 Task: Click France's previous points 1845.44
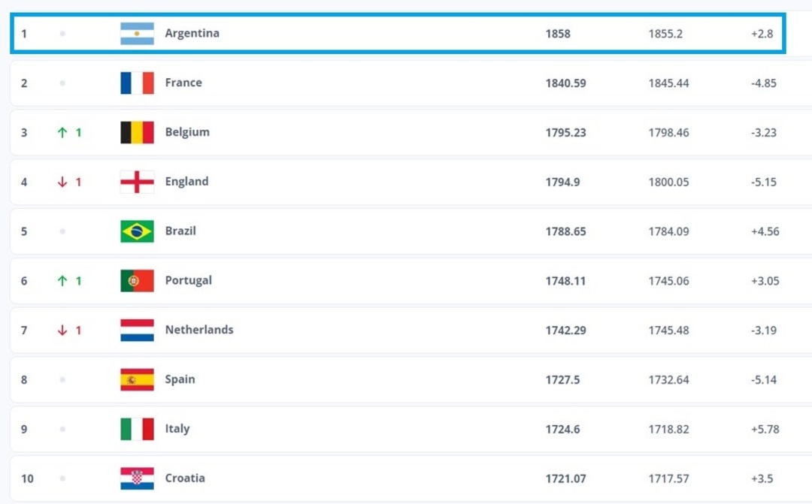tap(668, 83)
